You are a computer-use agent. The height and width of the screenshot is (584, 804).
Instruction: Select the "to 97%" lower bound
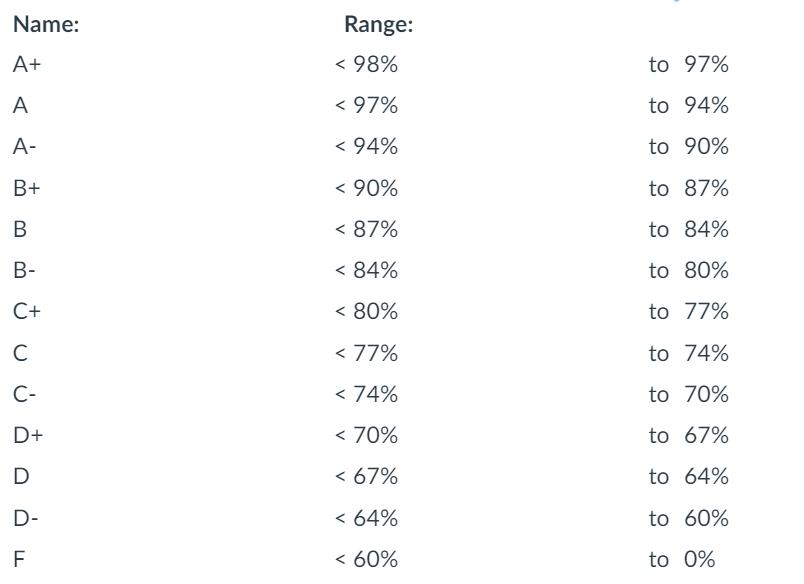tap(688, 65)
